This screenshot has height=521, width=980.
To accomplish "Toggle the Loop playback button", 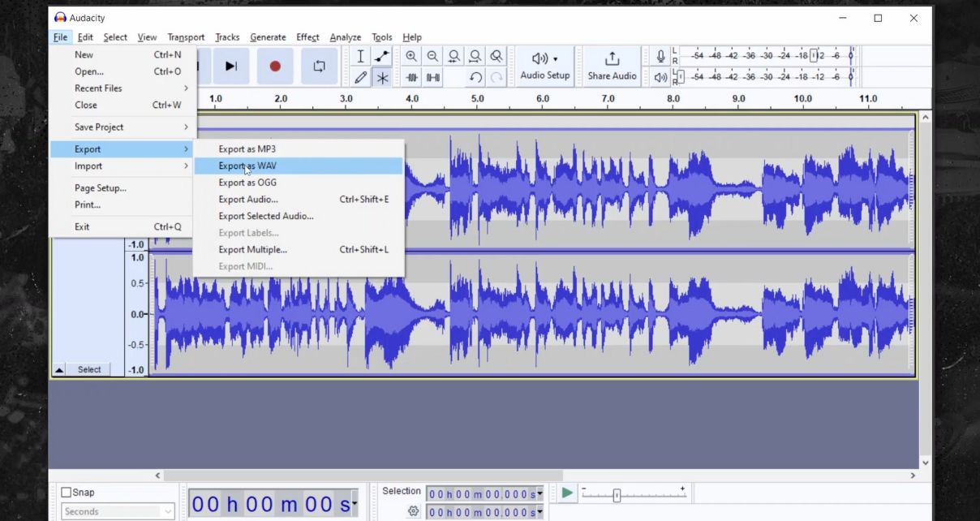I will [319, 67].
